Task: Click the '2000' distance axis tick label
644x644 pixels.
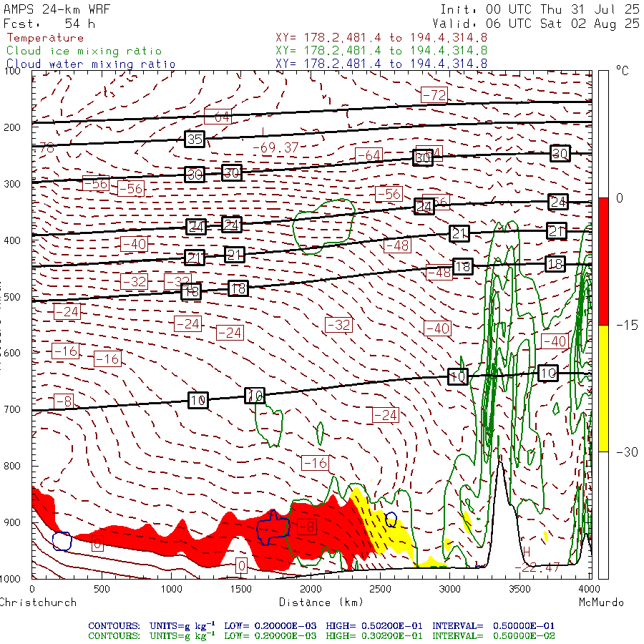Action: tap(311, 589)
